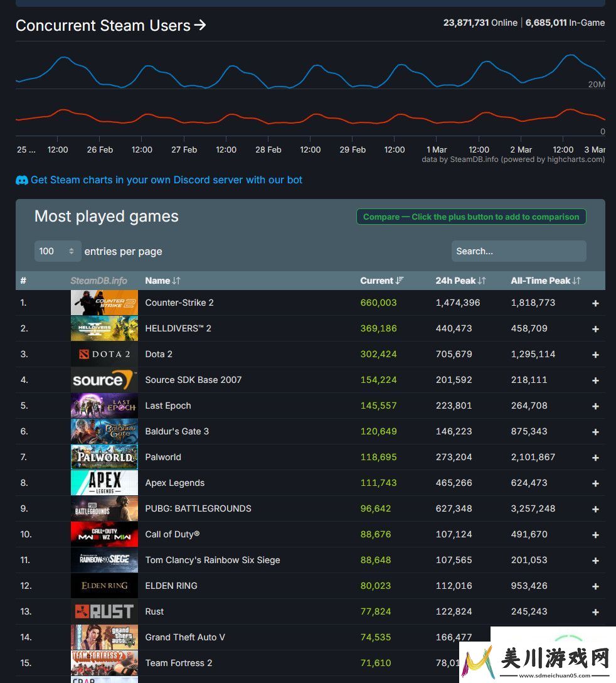Viewport: 616px width, 683px height.
Task: Add Call of Duty to comparison
Action: click(x=595, y=534)
